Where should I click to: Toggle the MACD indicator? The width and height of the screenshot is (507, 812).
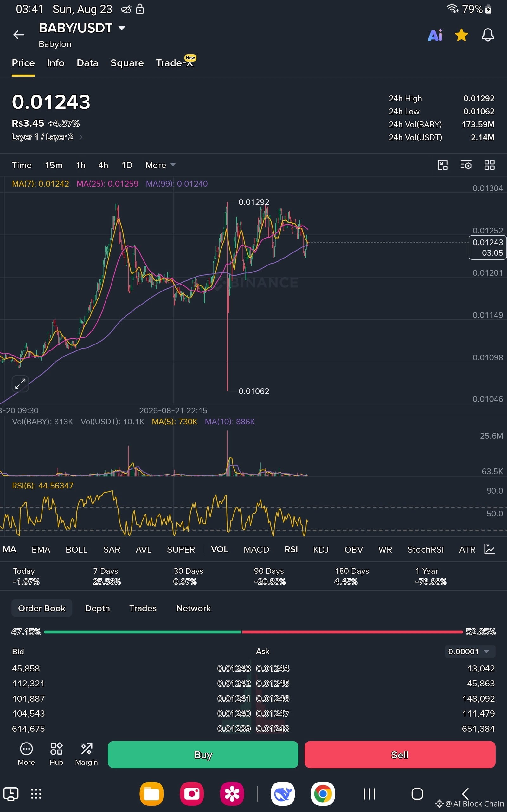click(x=256, y=550)
